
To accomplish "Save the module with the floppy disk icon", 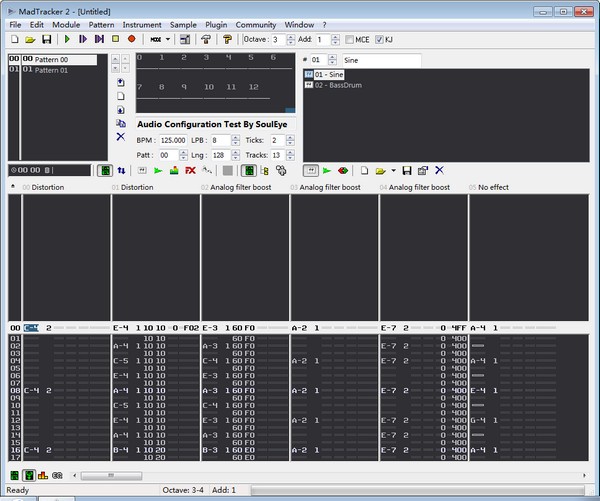I will pyautogui.click(x=46, y=40).
